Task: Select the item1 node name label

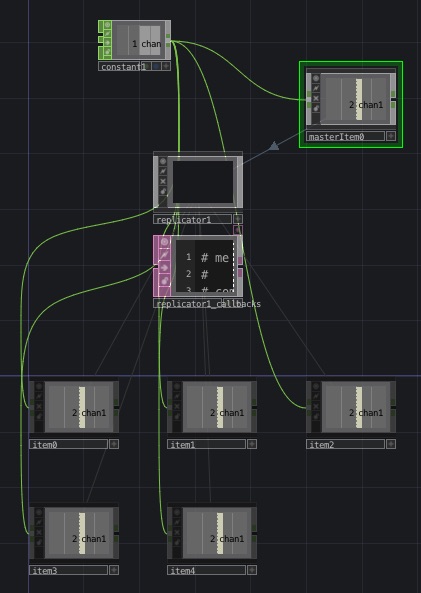Action: point(207,444)
